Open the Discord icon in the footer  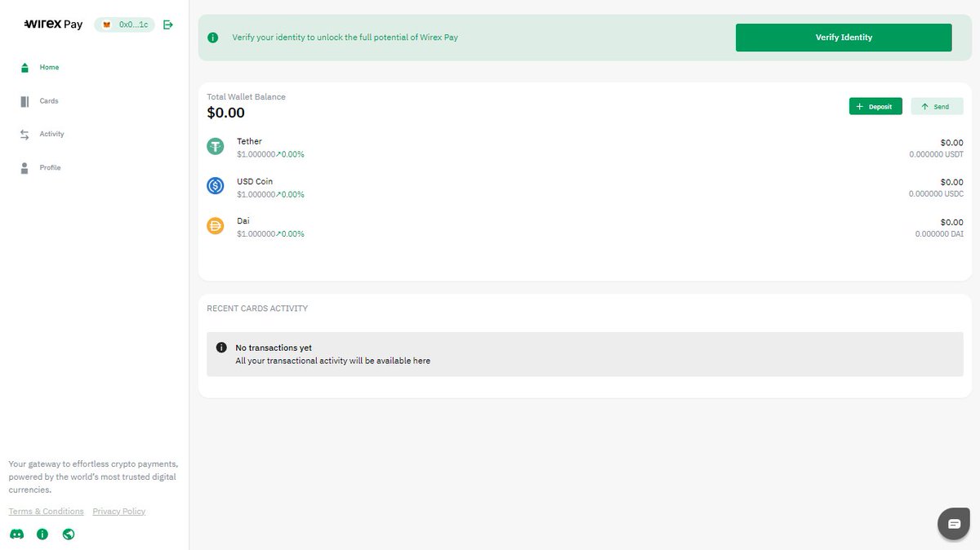coord(16,534)
